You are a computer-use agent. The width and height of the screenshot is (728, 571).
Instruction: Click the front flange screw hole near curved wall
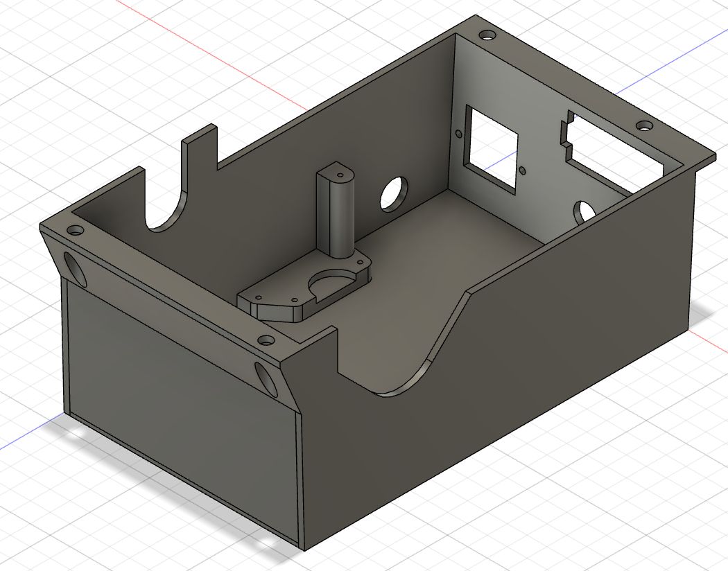coord(266,340)
